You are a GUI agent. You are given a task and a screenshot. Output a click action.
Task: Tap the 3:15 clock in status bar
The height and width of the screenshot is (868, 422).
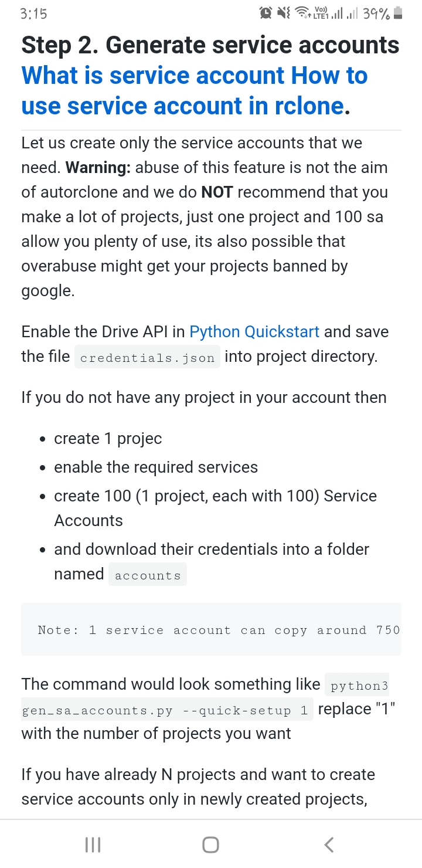point(33,13)
